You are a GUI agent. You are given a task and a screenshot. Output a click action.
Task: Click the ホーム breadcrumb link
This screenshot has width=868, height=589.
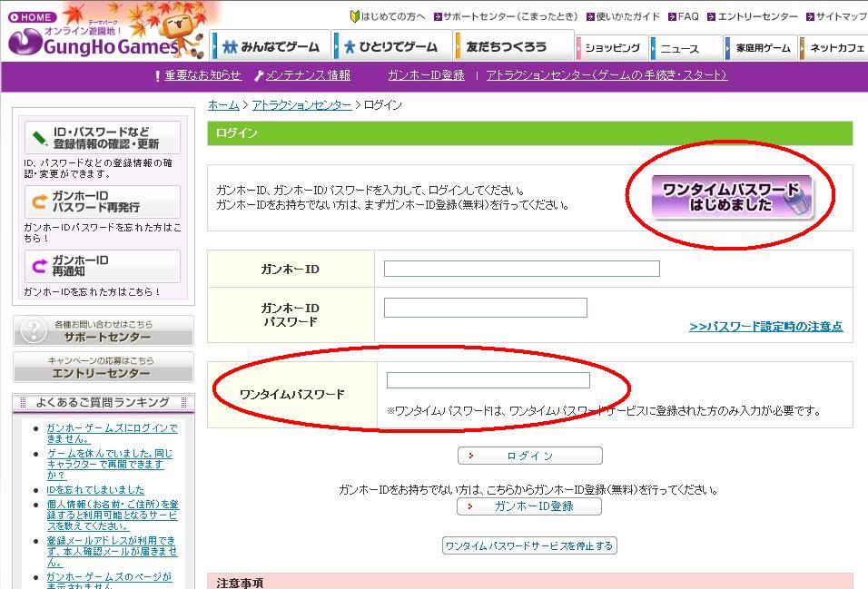point(223,105)
